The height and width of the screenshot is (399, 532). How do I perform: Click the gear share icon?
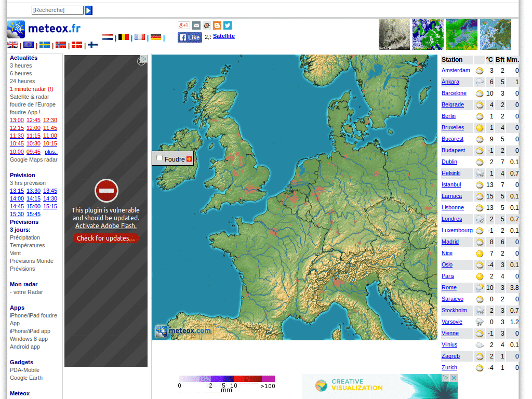pyautogui.click(x=207, y=25)
